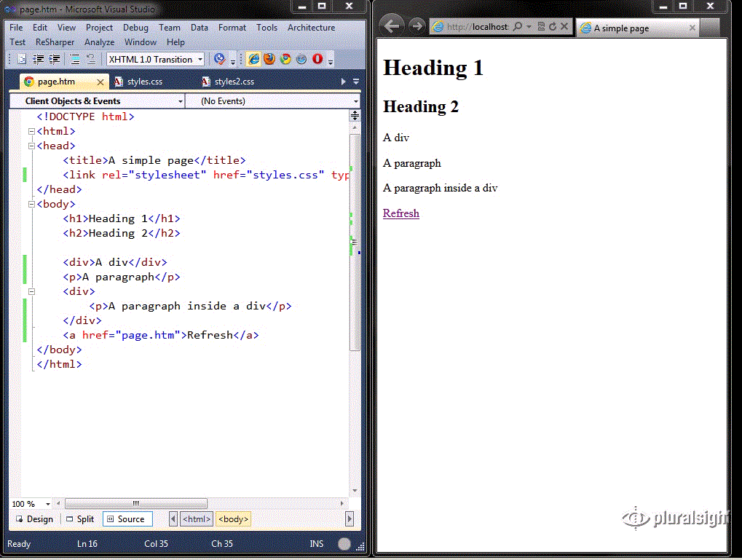This screenshot has height=560, width=742.
Task: Select the increase indent toolbar icon
Action: [54, 58]
